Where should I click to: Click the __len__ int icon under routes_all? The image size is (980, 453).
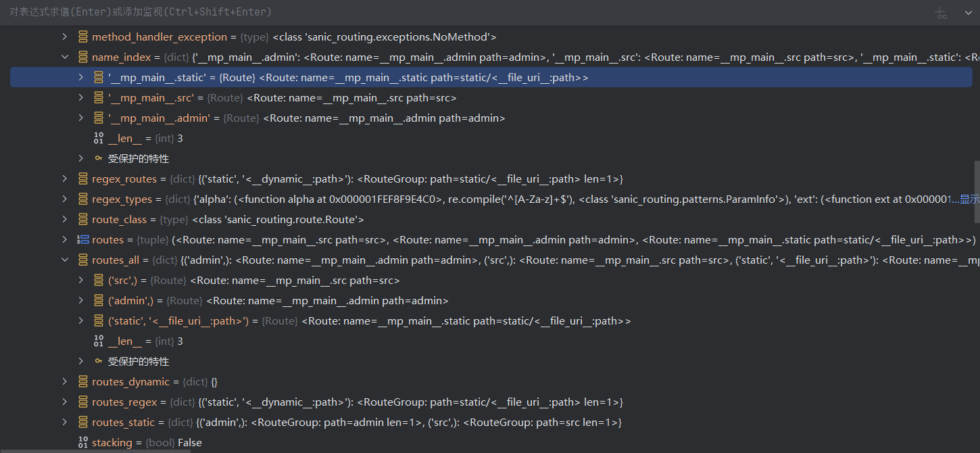pos(99,341)
